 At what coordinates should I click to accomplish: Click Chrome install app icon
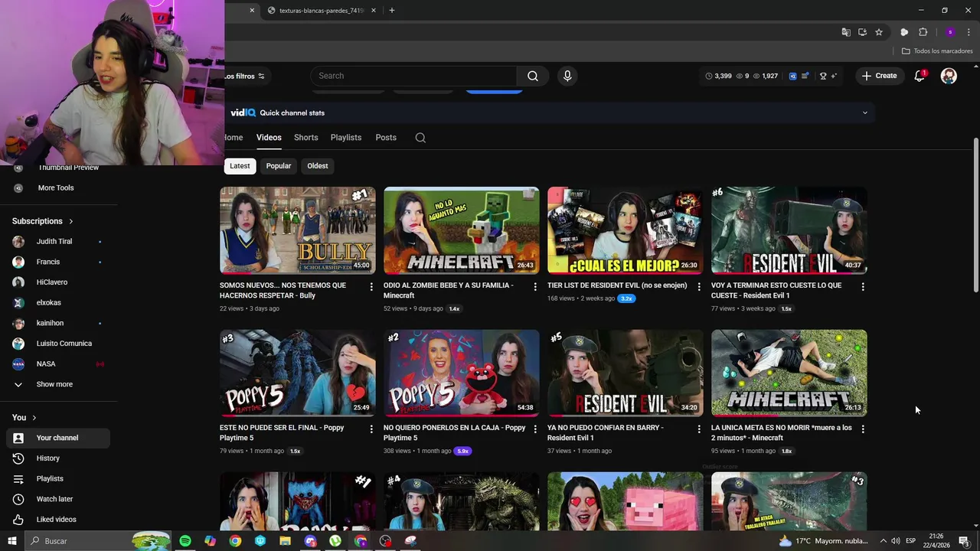point(862,32)
